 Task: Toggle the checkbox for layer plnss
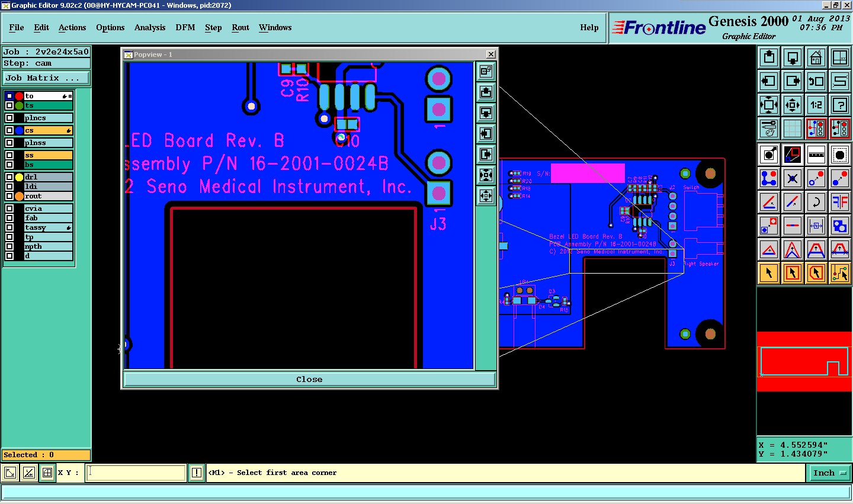click(9, 143)
